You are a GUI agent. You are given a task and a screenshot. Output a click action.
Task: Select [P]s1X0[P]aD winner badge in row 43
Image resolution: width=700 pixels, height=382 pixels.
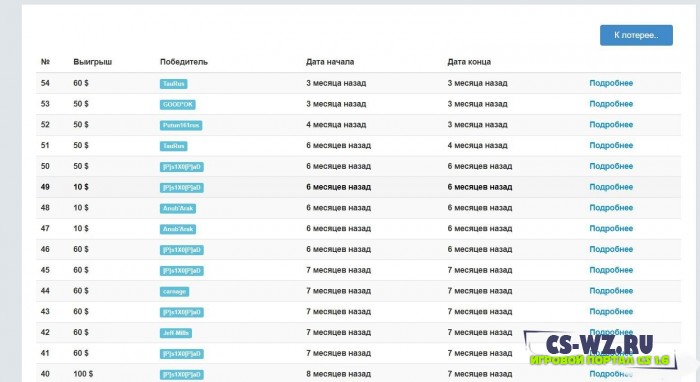click(x=182, y=312)
